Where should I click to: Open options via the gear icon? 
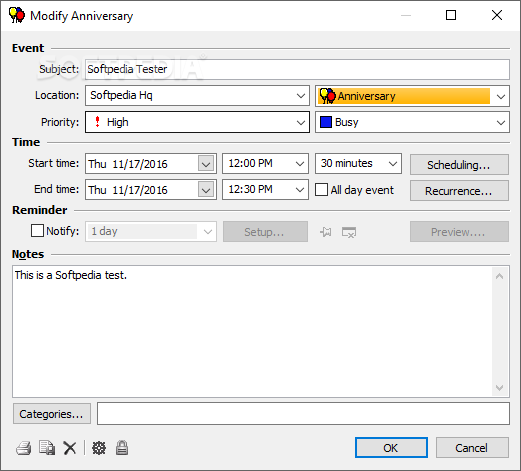[x=99, y=448]
